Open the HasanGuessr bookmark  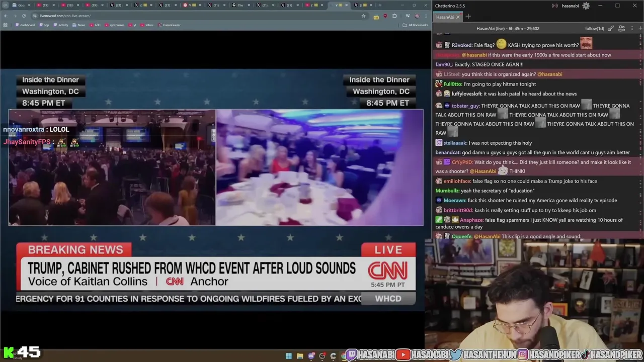pyautogui.click(x=169, y=25)
